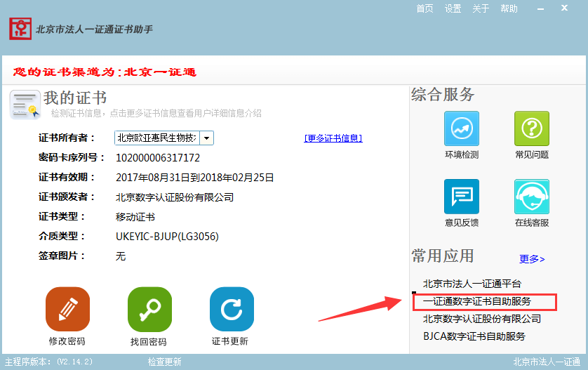588x370 pixels.
Task: Click 北京市法人一证通 text in status bar
Action: pyautogui.click(x=547, y=362)
